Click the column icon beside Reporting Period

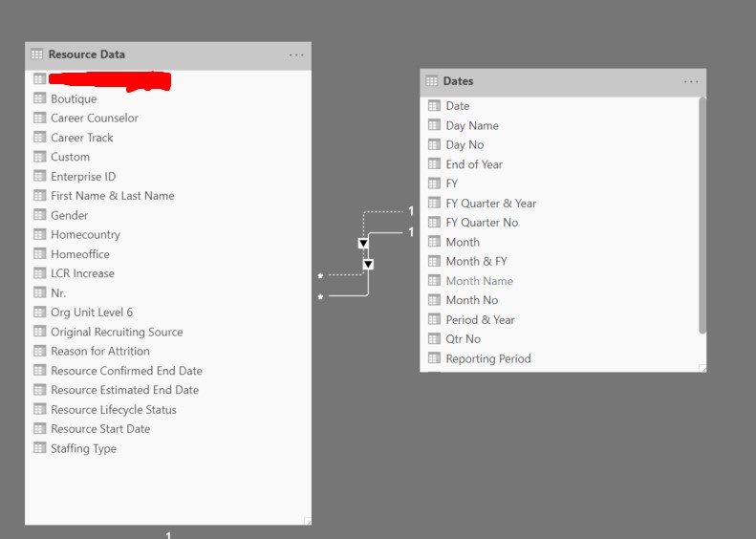(x=435, y=358)
